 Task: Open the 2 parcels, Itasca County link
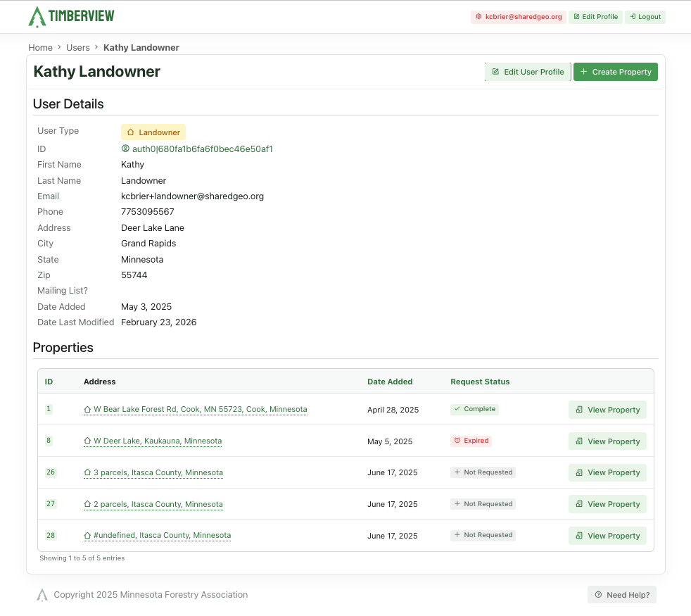(x=153, y=505)
